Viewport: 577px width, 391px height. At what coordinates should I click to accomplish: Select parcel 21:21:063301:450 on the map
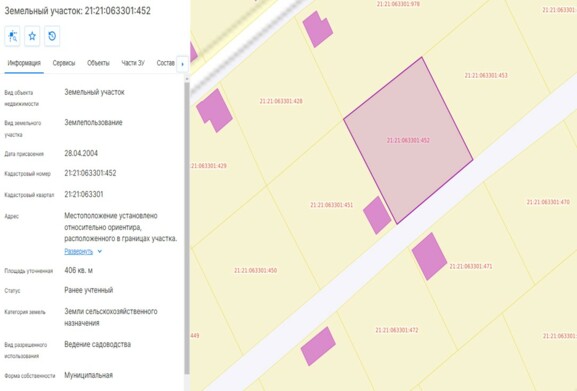click(x=255, y=270)
